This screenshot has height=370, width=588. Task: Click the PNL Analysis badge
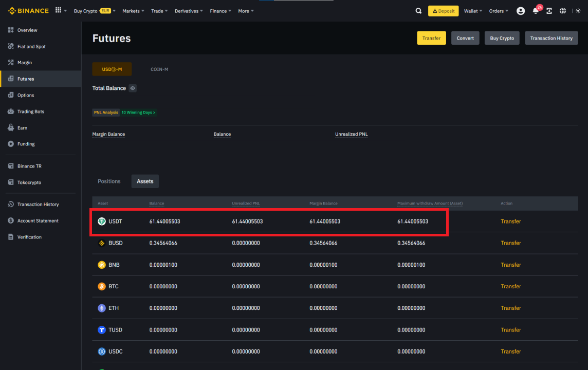coord(106,113)
